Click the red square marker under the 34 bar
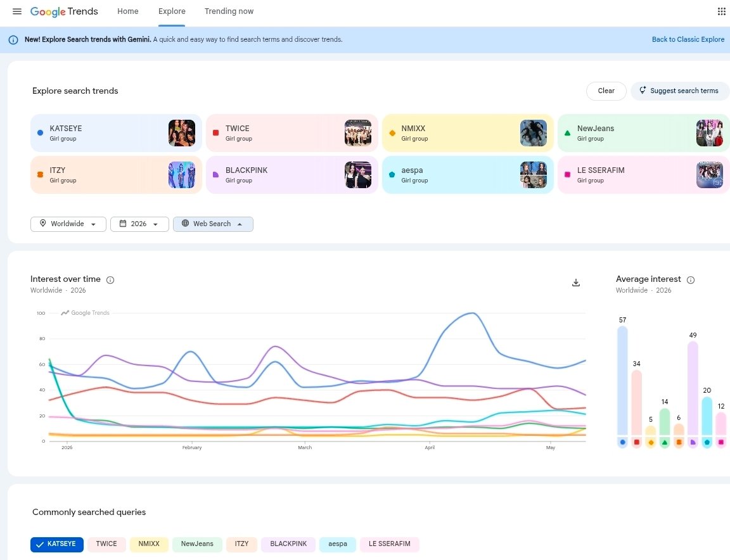This screenshot has width=730, height=560. (636, 442)
